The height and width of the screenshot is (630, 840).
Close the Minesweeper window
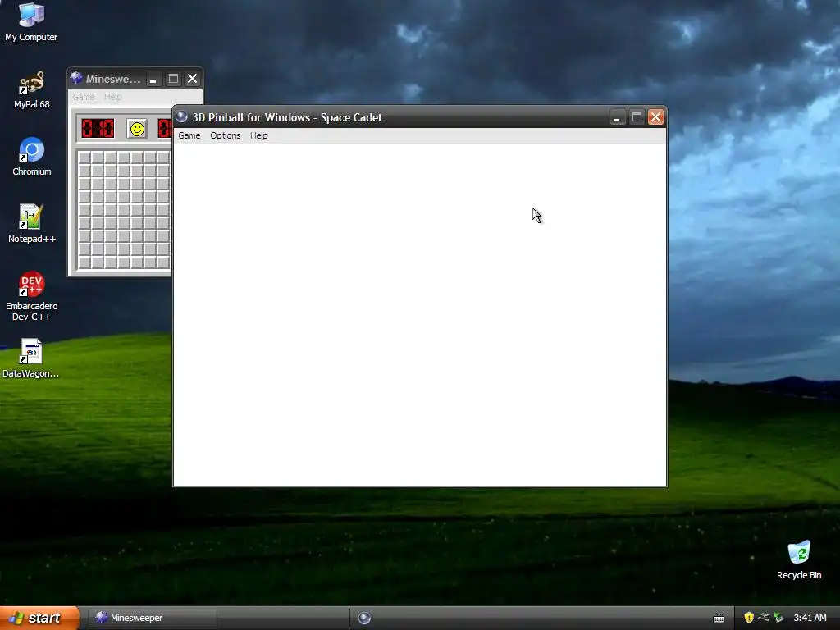pyautogui.click(x=192, y=79)
